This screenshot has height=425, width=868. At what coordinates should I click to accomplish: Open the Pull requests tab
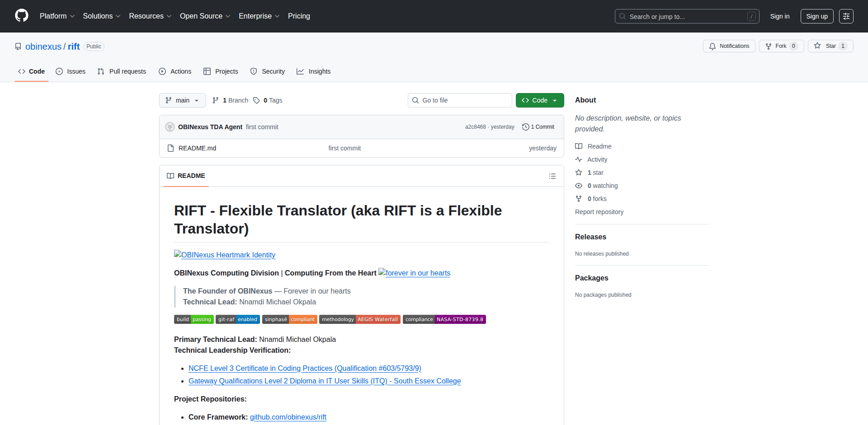tap(122, 71)
